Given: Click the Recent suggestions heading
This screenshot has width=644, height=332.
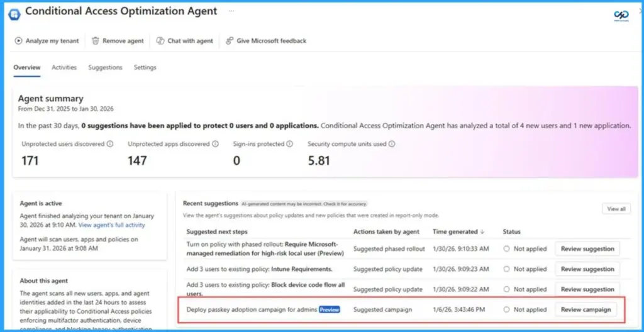Looking at the screenshot, I should tap(210, 203).
